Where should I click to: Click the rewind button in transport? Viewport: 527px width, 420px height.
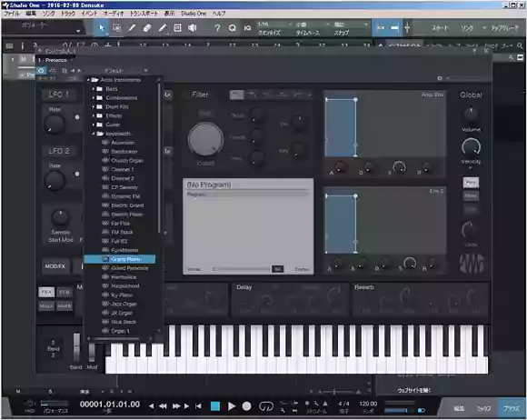tap(163, 406)
